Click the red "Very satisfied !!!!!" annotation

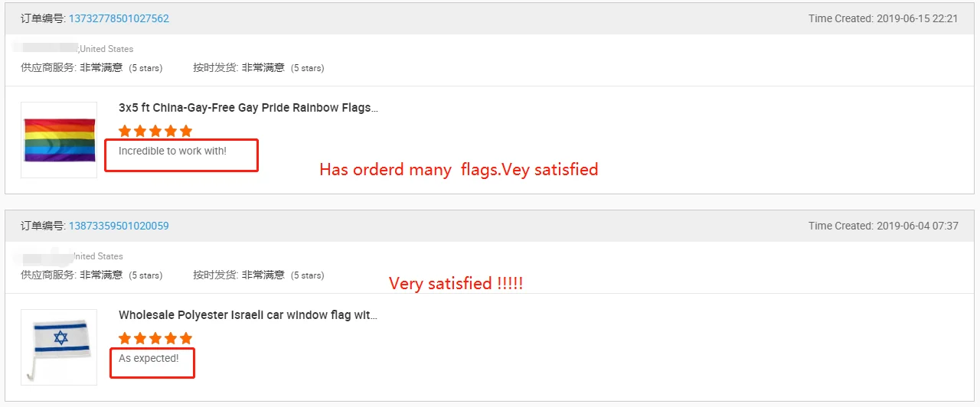pos(456,283)
